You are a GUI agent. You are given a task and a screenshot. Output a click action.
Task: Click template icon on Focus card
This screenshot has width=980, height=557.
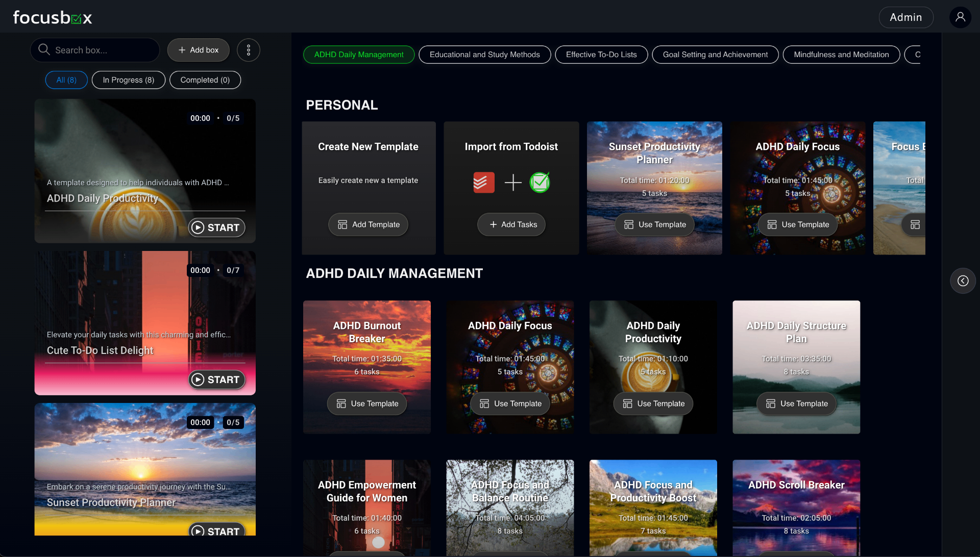coord(915,224)
